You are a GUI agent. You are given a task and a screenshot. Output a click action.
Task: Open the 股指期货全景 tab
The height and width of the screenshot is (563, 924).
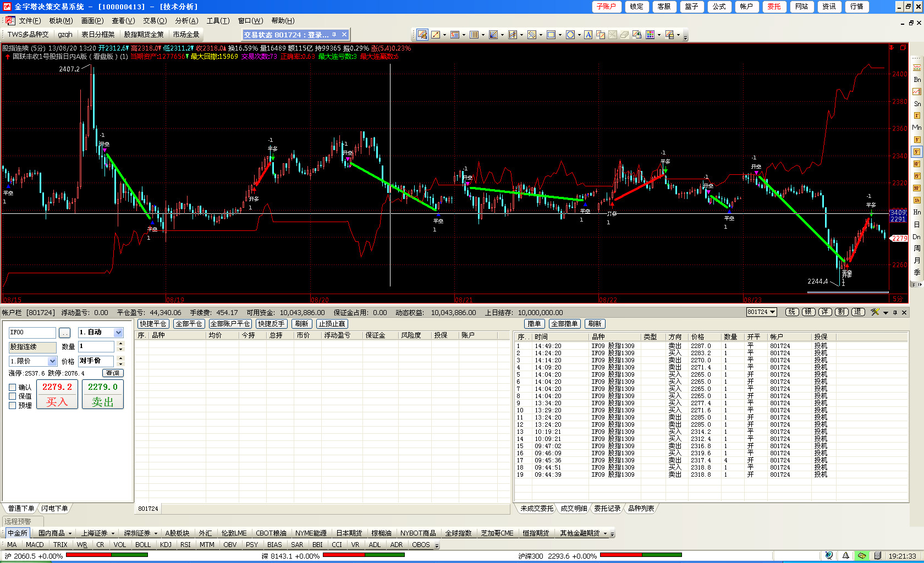tap(144, 35)
